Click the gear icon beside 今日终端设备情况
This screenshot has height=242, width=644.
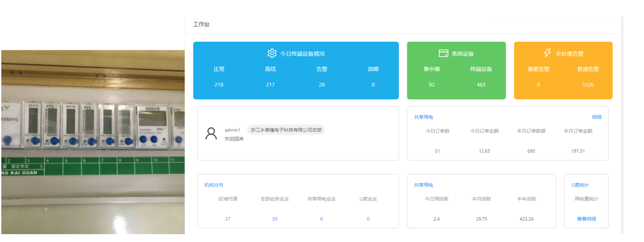tap(272, 54)
